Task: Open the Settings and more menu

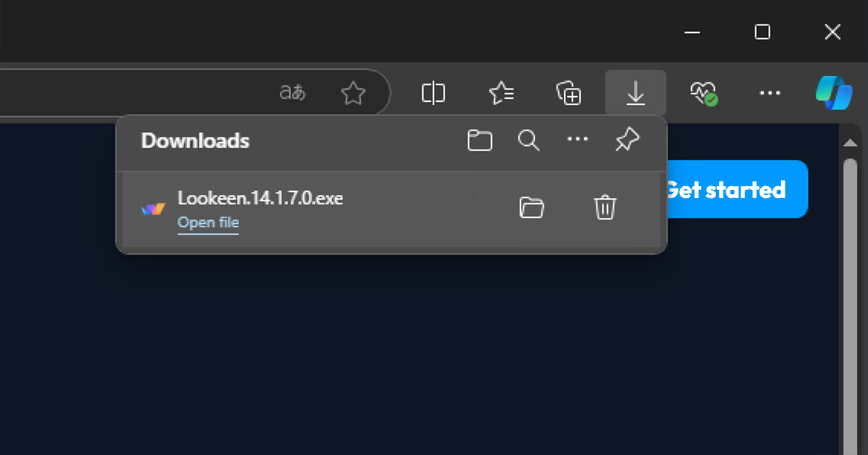Action: [x=770, y=93]
